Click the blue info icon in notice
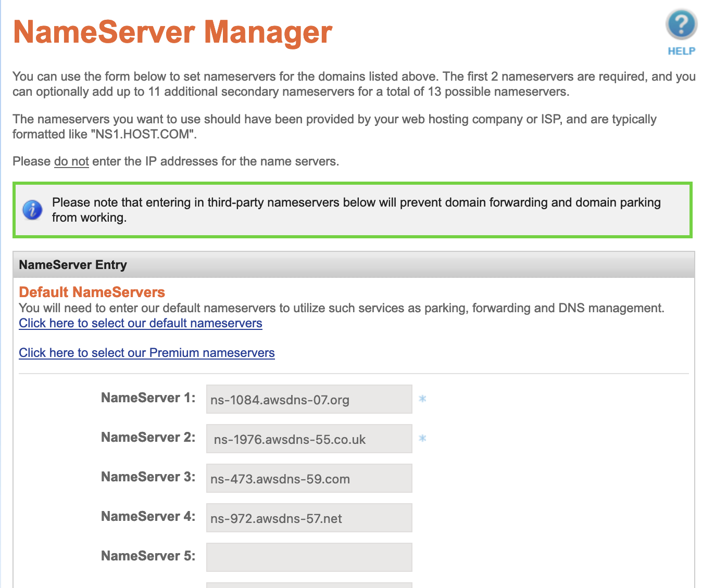Screen dimensions: 702x588 (x=32, y=210)
